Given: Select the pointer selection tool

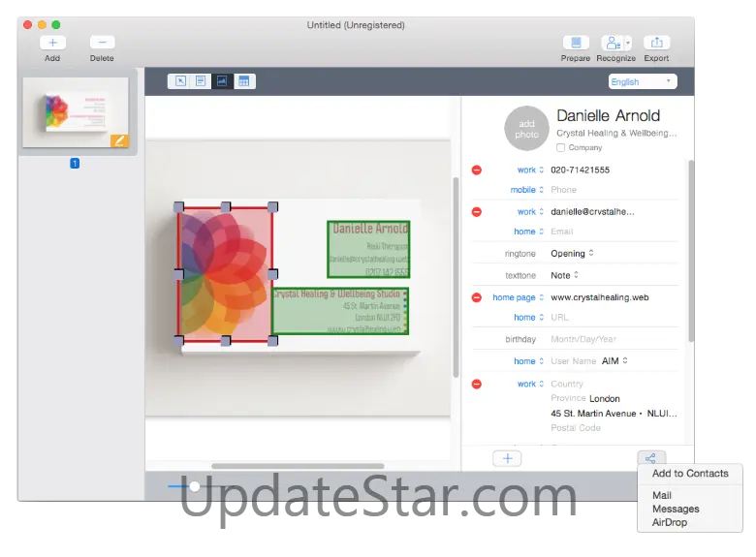Looking at the screenshot, I should (180, 81).
